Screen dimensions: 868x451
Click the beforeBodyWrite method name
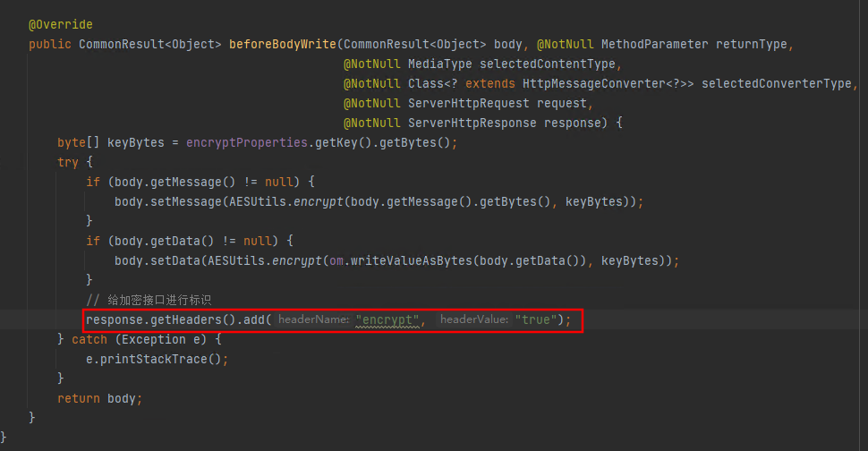(x=282, y=44)
